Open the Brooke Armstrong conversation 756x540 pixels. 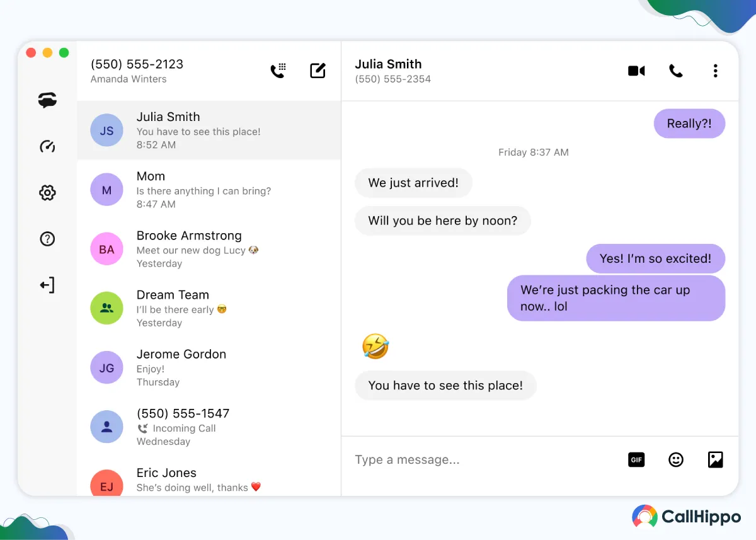click(x=209, y=249)
